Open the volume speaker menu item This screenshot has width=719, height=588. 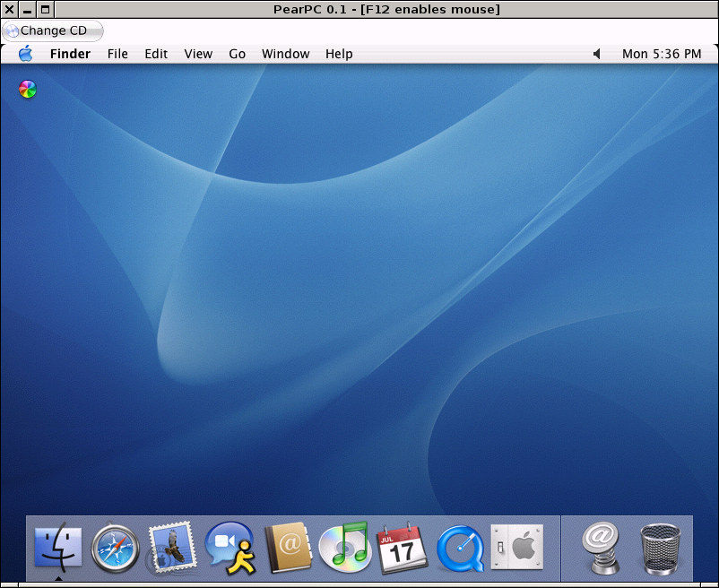597,54
